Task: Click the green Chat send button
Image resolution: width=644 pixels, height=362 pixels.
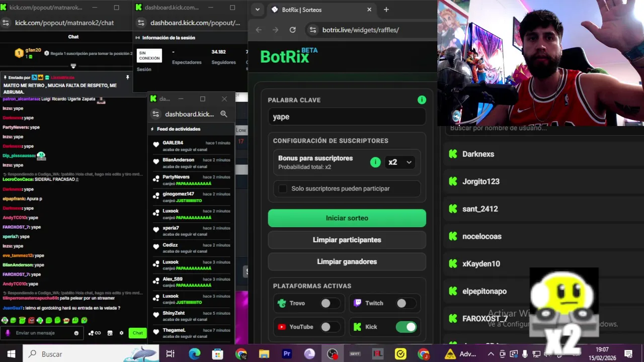Action: click(137, 333)
